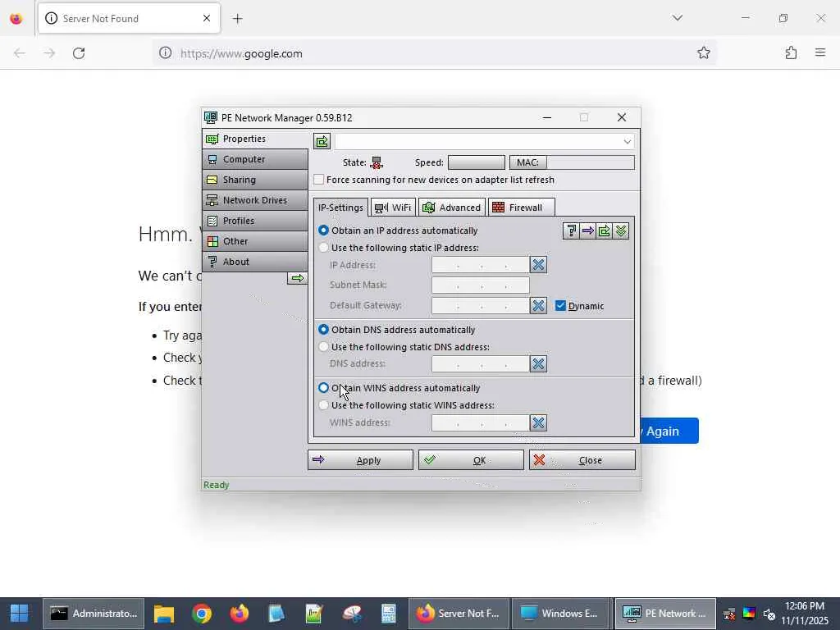Image resolution: width=840 pixels, height=630 pixels.
Task: Click the Ready status bar text
Action: pyautogui.click(x=217, y=485)
